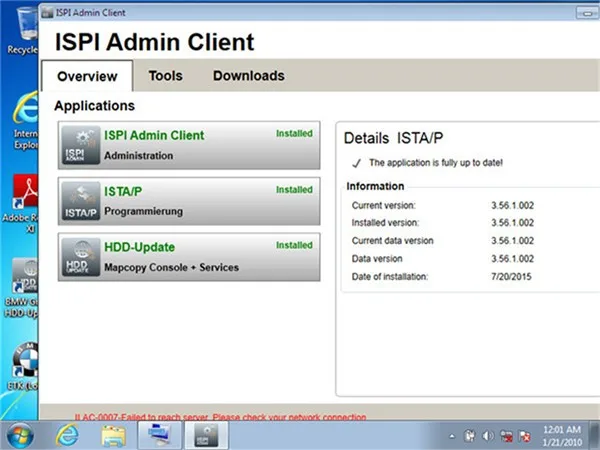Image resolution: width=600 pixels, height=450 pixels.
Task: Click the Programmierung subtitle text
Action: (x=143, y=212)
